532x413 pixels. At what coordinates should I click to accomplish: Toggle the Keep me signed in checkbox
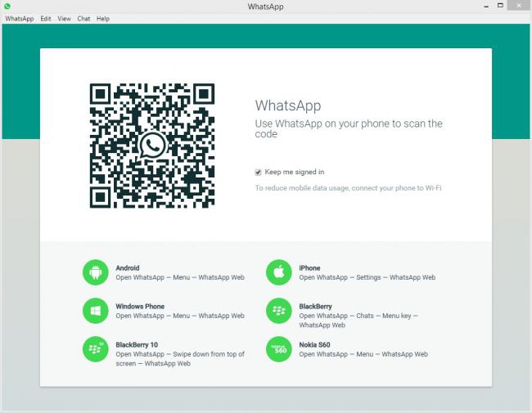coord(258,173)
